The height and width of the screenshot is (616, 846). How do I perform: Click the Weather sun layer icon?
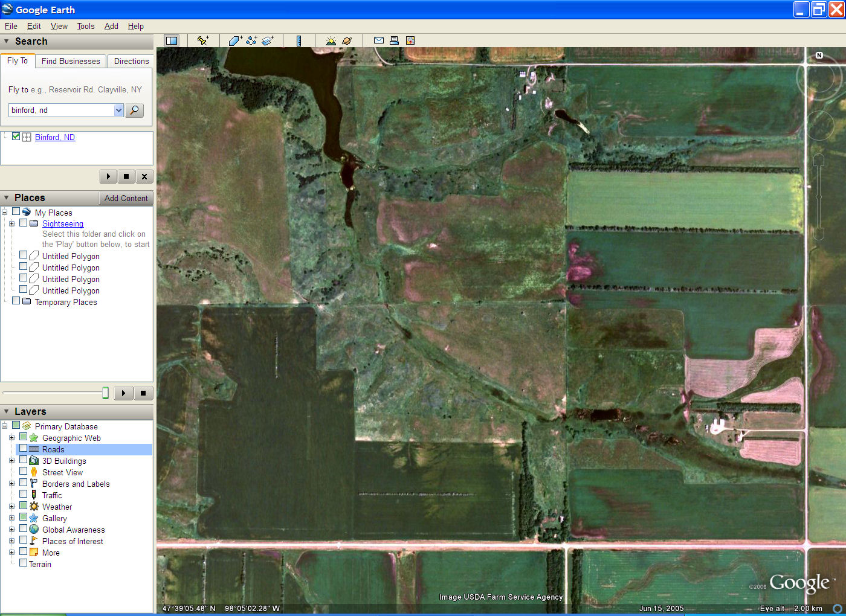tap(34, 507)
